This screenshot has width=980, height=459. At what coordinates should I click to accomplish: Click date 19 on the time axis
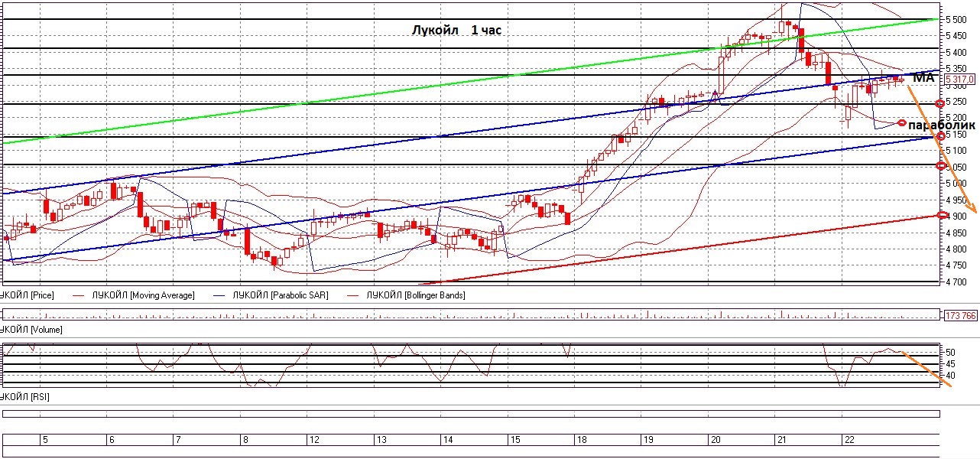(648, 440)
